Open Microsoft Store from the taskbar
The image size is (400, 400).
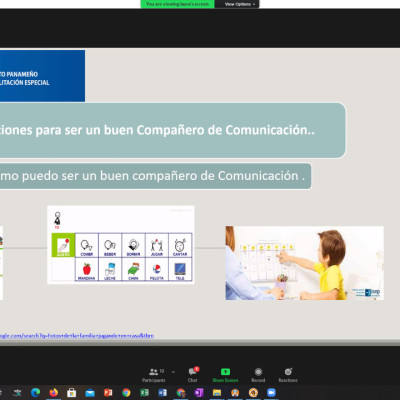(x=72, y=393)
